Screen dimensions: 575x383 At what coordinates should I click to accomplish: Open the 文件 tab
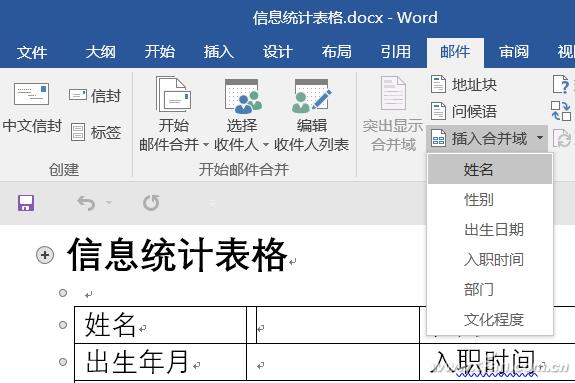tap(32, 52)
